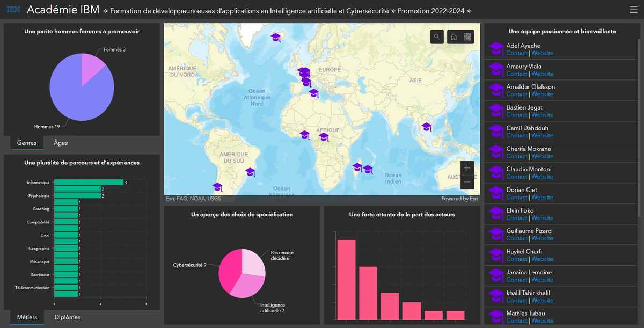Screen dimensions: 644x328
Task: Open the hamburger menu in the header
Action: [x=633, y=10]
